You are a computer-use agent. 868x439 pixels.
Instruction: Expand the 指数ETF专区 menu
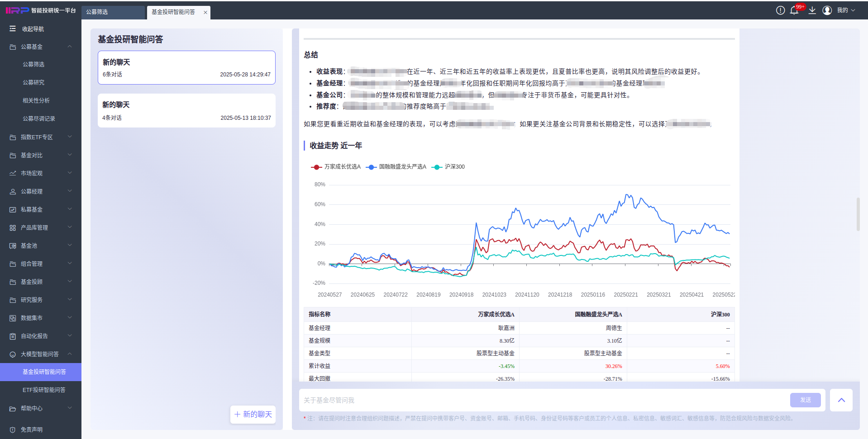70,137
